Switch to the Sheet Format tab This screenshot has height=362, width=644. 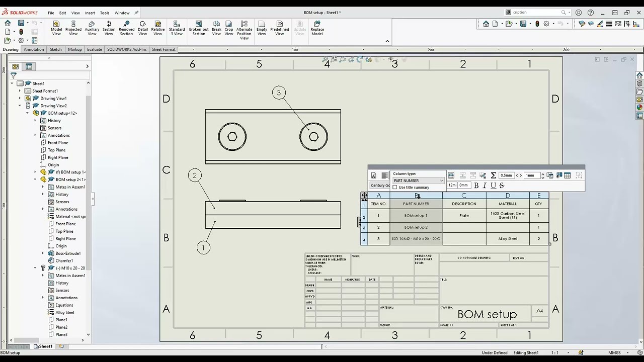point(164,49)
